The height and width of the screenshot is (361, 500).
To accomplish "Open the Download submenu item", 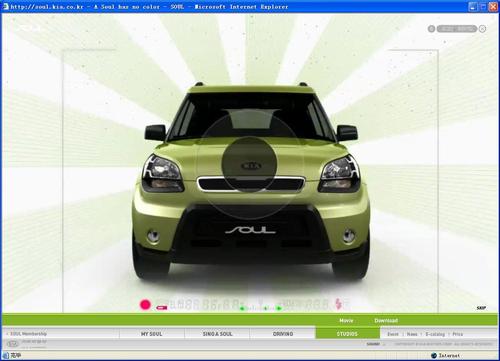I will point(386,321).
